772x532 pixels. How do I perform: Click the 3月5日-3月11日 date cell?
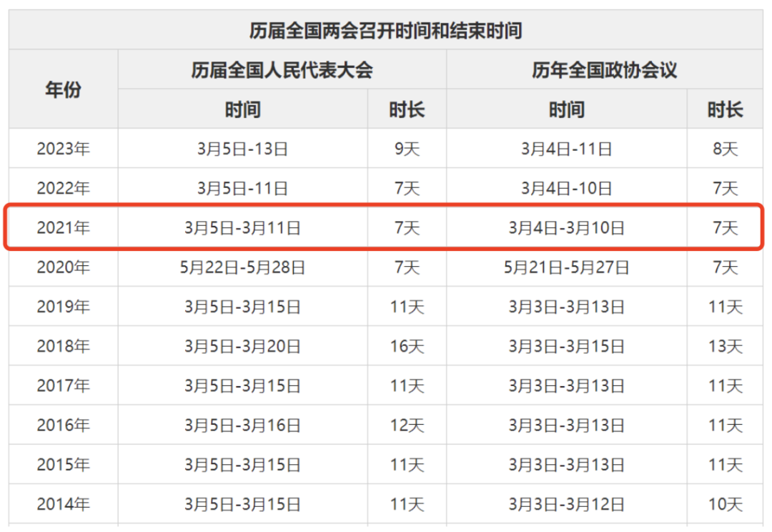click(243, 227)
